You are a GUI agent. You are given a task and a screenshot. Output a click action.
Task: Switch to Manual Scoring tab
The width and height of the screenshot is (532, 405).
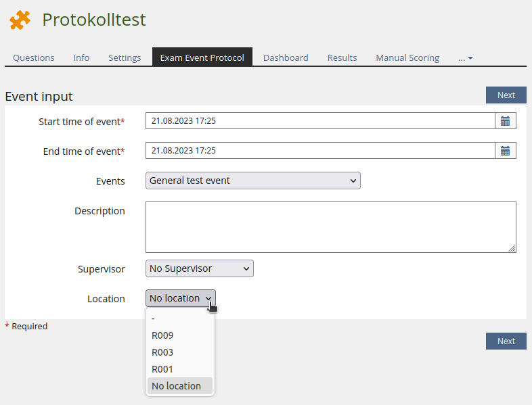[x=407, y=58]
